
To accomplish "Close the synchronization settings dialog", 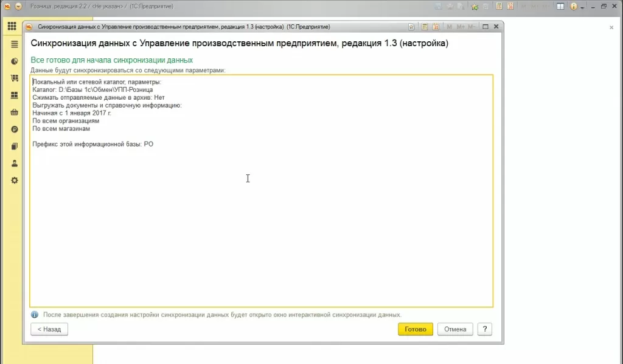I will [496, 27].
